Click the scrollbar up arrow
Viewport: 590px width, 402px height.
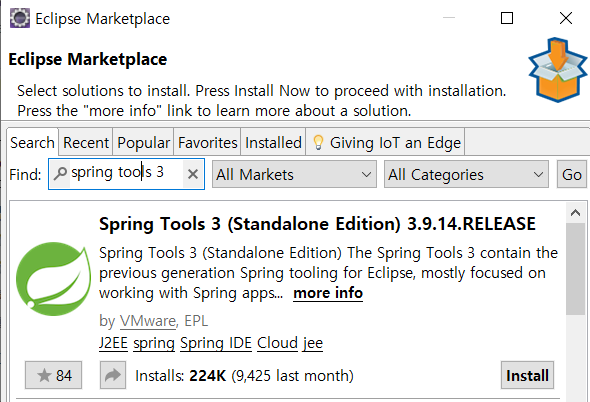(x=575, y=213)
